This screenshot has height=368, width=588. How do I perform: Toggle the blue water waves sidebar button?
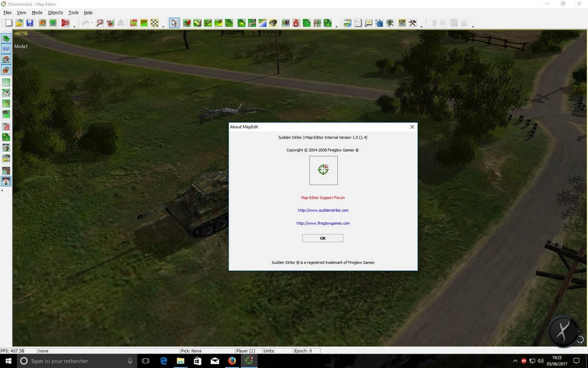6,49
